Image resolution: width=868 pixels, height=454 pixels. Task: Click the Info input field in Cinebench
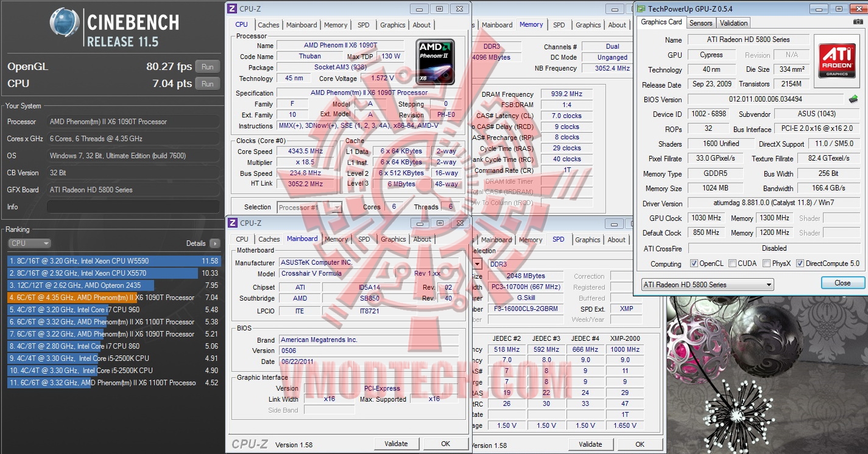133,207
